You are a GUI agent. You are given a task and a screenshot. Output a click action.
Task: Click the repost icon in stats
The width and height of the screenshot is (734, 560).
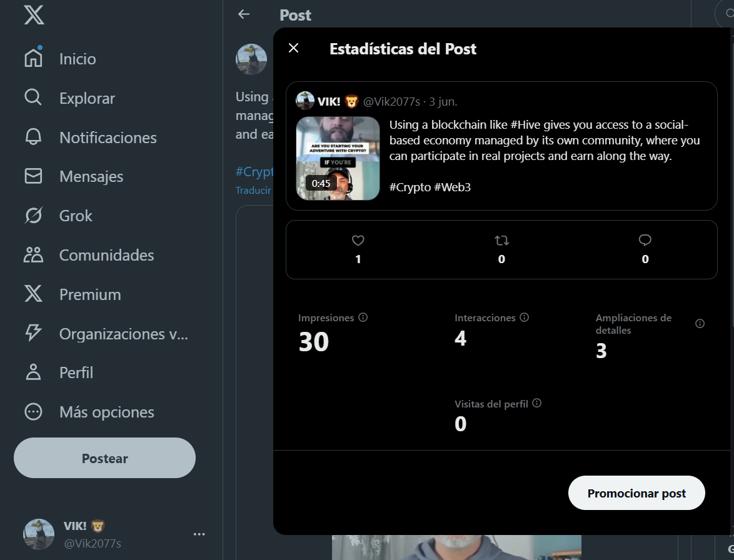point(502,241)
